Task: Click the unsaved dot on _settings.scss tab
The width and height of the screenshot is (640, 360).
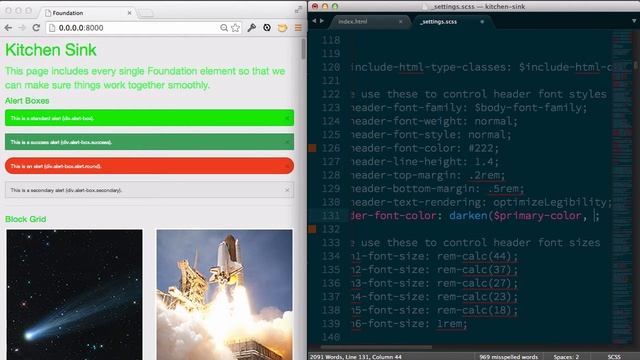Action: coord(482,22)
